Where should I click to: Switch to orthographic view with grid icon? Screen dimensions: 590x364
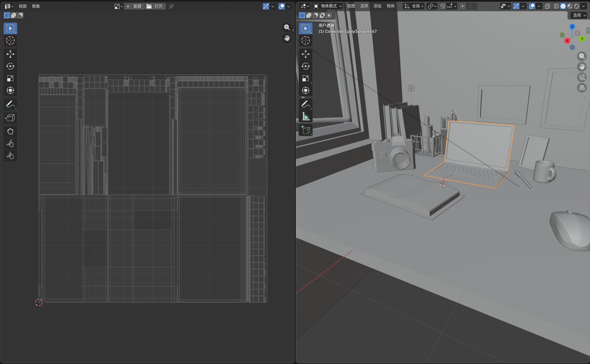coord(582,88)
